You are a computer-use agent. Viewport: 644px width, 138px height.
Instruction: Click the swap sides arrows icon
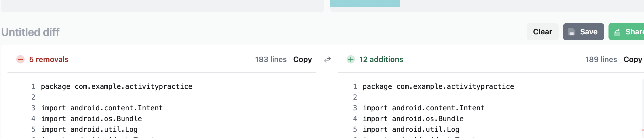pos(327,60)
